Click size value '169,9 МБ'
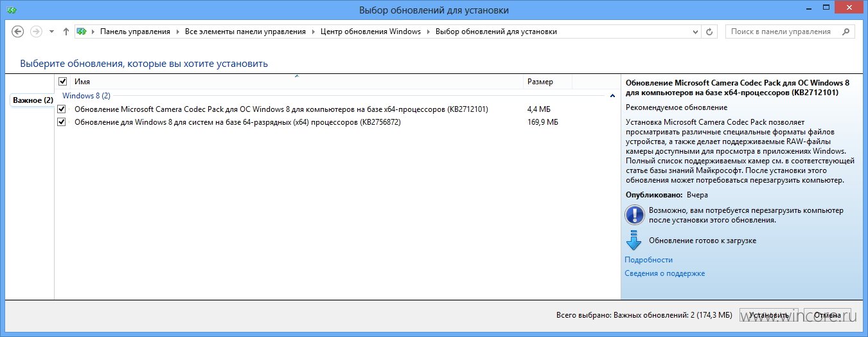Image resolution: width=868 pixels, height=337 pixels. [x=543, y=122]
